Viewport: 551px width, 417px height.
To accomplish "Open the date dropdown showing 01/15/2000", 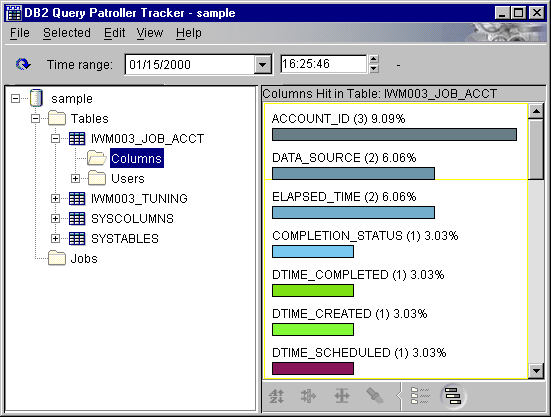I will click(x=262, y=65).
